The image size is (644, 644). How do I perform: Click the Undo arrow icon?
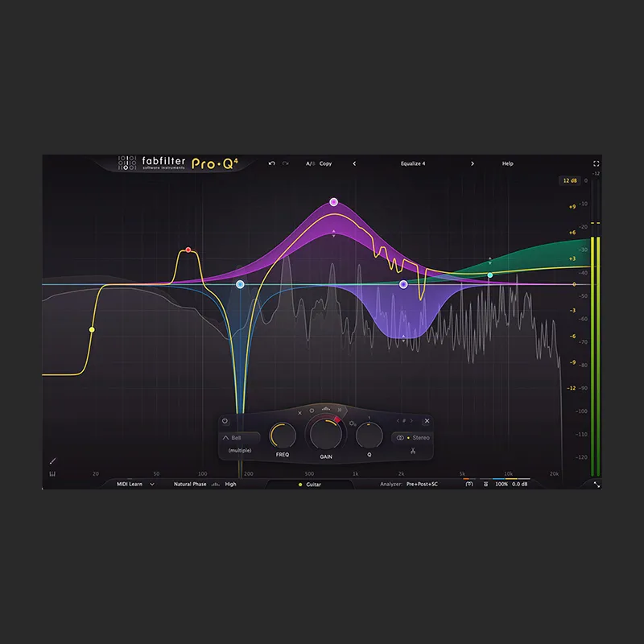271,163
